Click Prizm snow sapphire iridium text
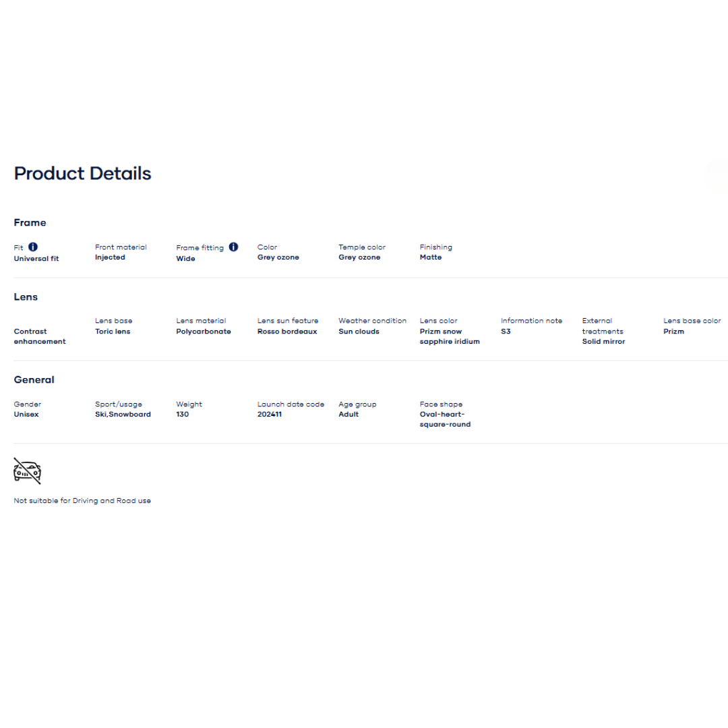This screenshot has width=728, height=728. pyautogui.click(x=450, y=336)
